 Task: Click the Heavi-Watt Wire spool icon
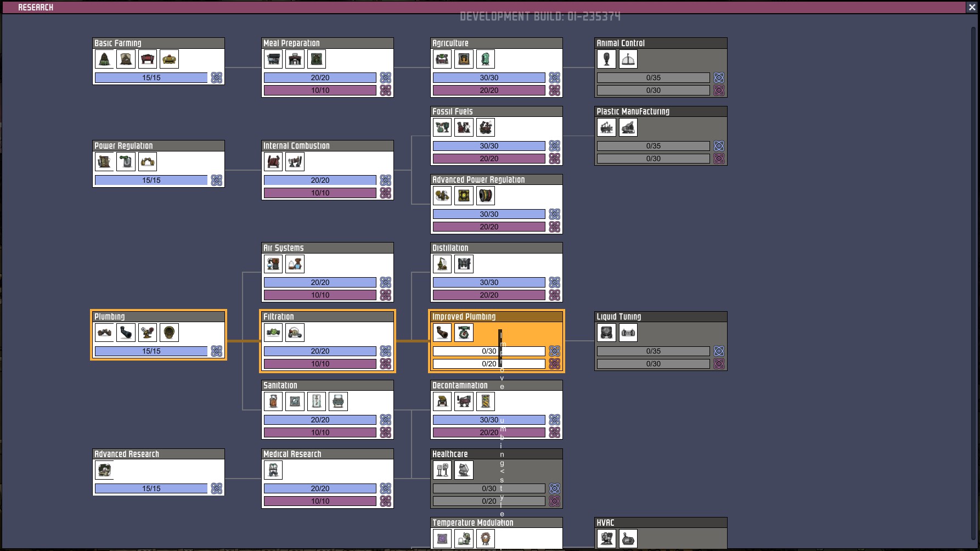(x=485, y=195)
